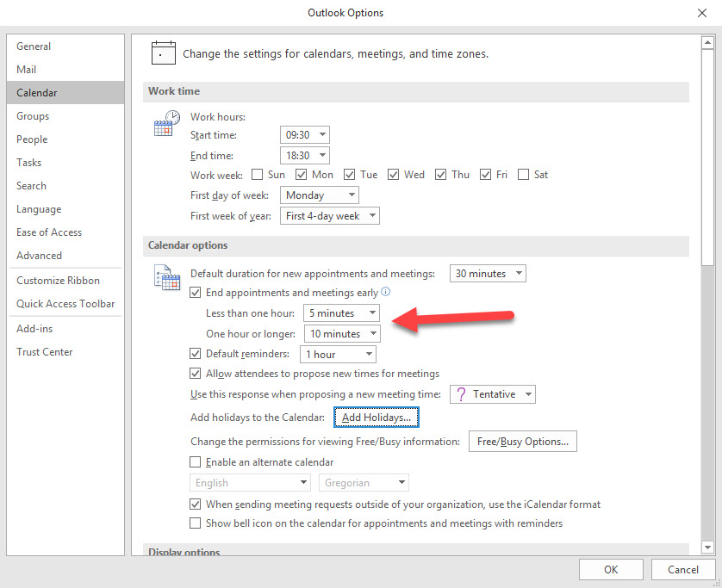Enable the Sat work week checkbox
The height and width of the screenshot is (588, 722).
523,175
